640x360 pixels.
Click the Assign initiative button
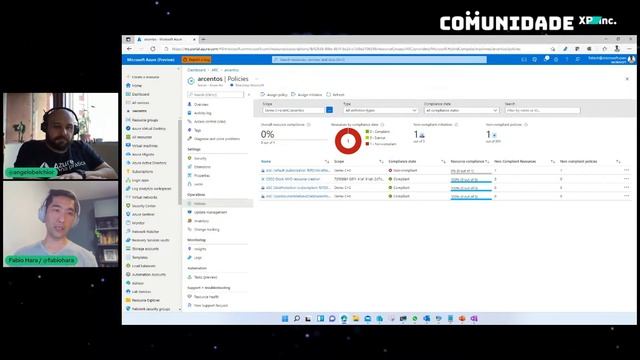click(x=307, y=95)
